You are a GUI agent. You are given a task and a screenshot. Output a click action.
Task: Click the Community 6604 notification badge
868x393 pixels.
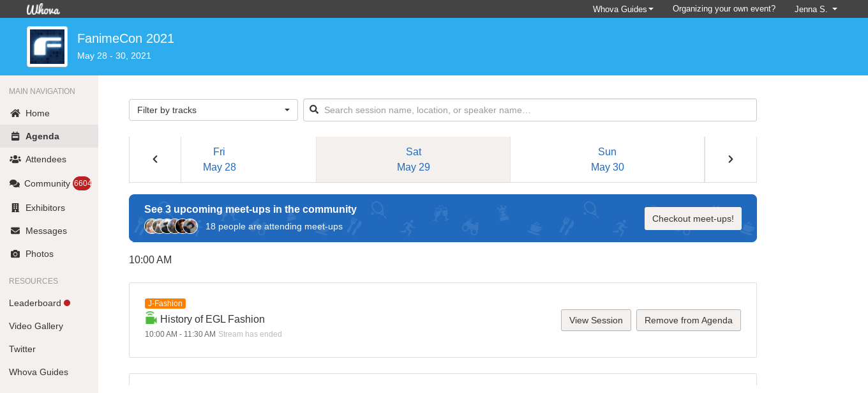tap(82, 183)
